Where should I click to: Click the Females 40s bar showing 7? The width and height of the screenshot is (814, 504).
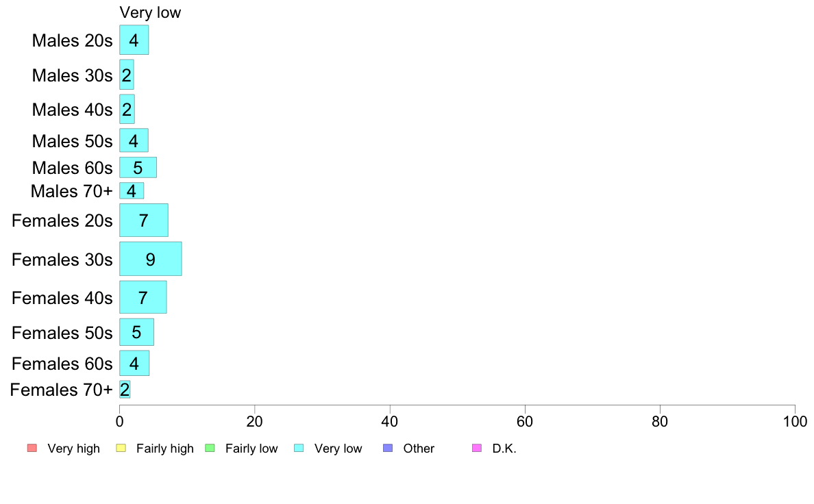[143, 297]
